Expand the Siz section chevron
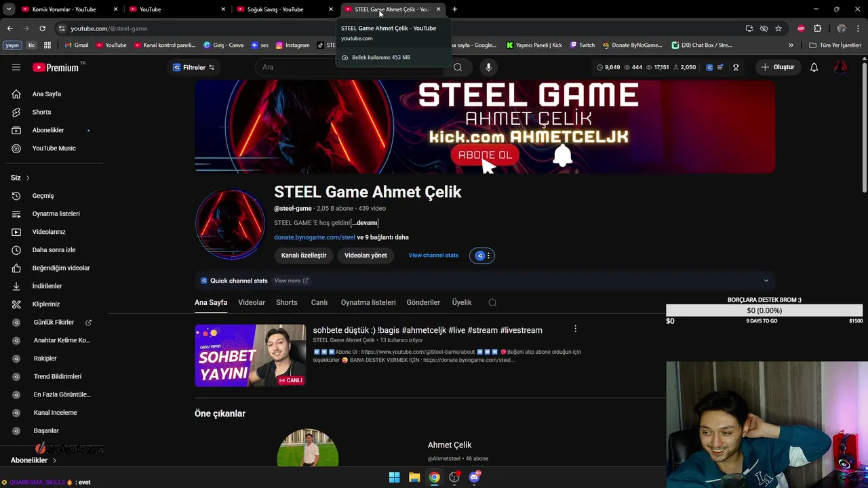The height and width of the screenshot is (488, 868). (28, 178)
